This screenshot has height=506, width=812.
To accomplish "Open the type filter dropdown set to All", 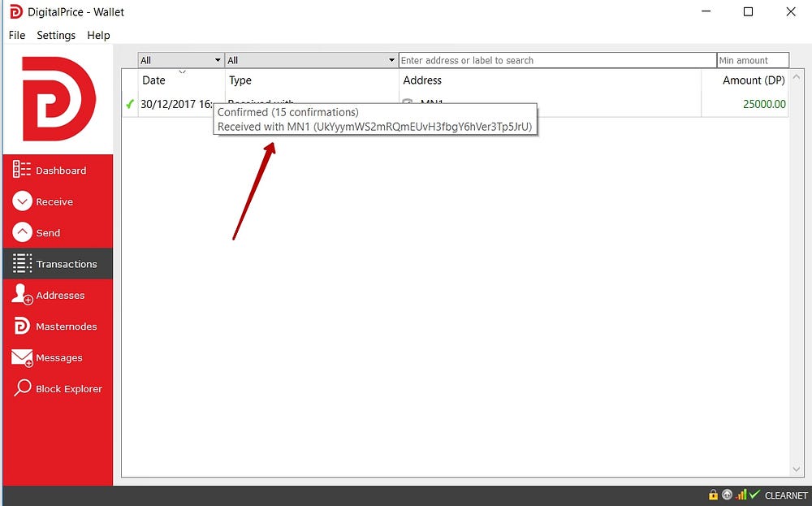I will [311, 60].
